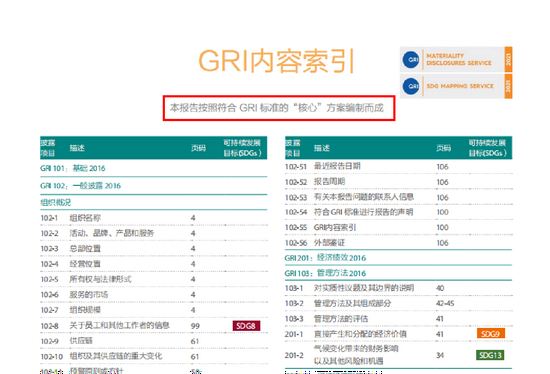This screenshot has width=550, height=374.
Task: Click page number 106 in row 102-51
Action: point(443,167)
